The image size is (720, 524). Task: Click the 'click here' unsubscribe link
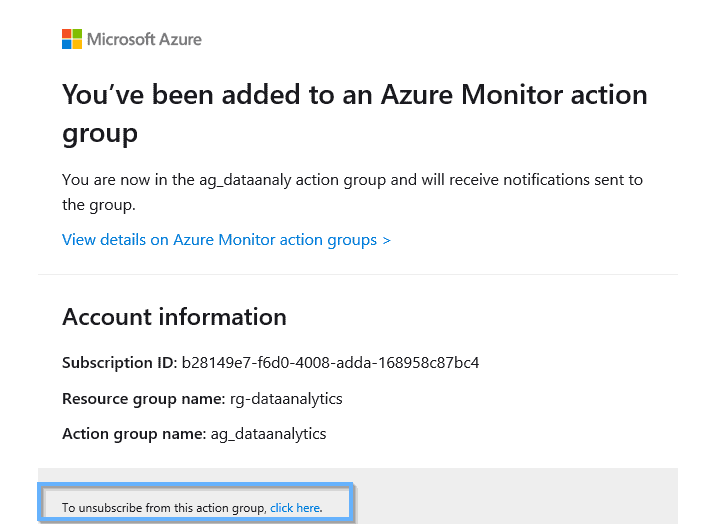pos(295,508)
